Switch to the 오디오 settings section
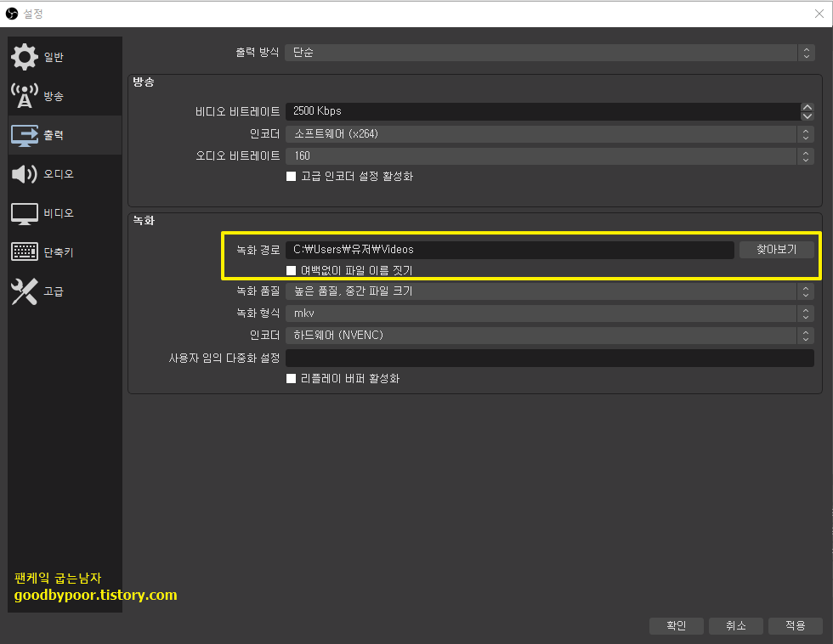 [x=65, y=174]
